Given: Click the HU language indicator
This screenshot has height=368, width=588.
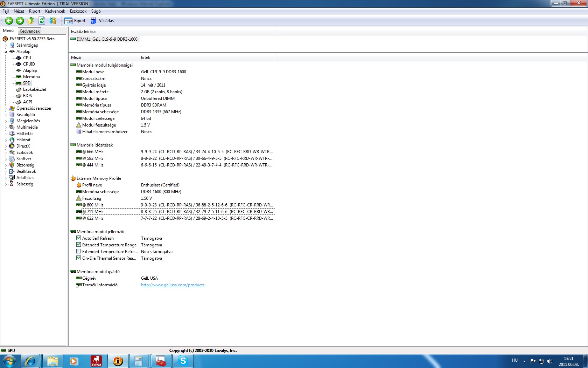Looking at the screenshot, I should [515, 360].
